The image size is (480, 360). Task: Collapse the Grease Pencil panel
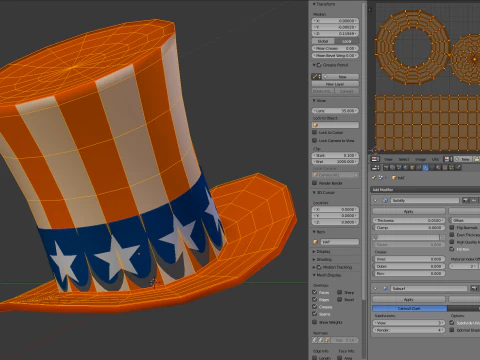314,65
